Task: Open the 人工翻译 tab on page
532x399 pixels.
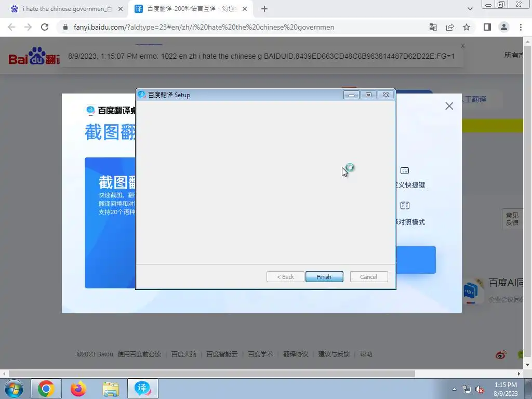Action: 475,99
